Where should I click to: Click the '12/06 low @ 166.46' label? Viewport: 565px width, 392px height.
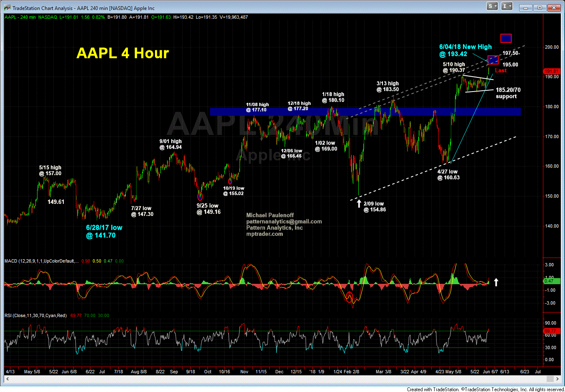pos(291,153)
